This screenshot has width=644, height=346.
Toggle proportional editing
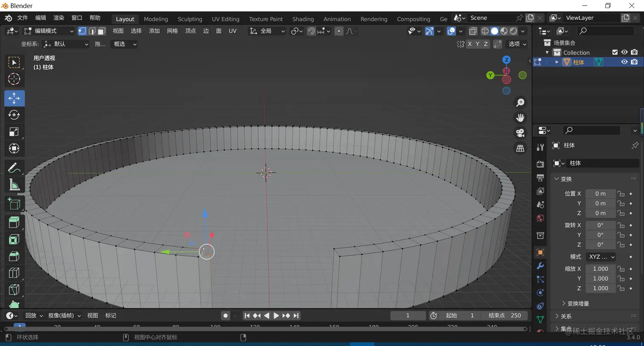click(x=339, y=31)
